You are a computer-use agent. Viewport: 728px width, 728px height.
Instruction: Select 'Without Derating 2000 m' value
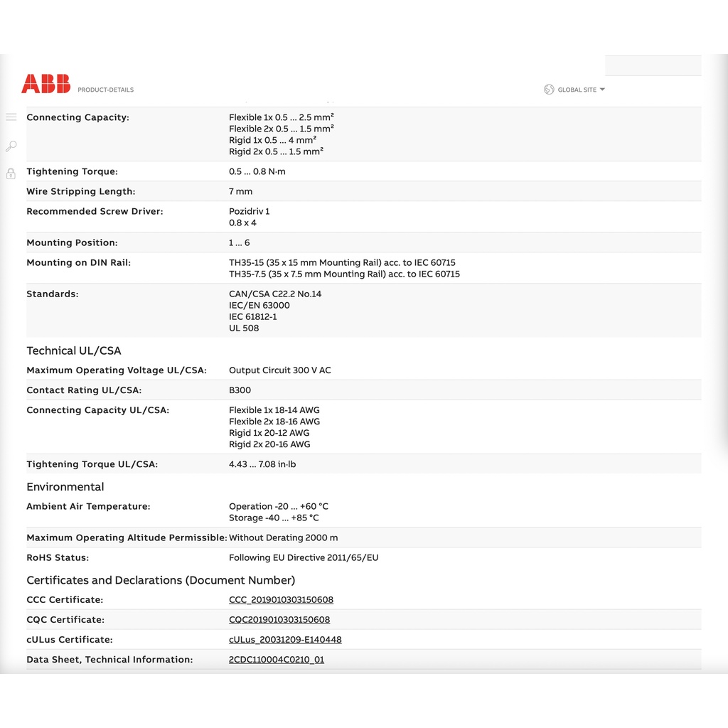point(283,537)
